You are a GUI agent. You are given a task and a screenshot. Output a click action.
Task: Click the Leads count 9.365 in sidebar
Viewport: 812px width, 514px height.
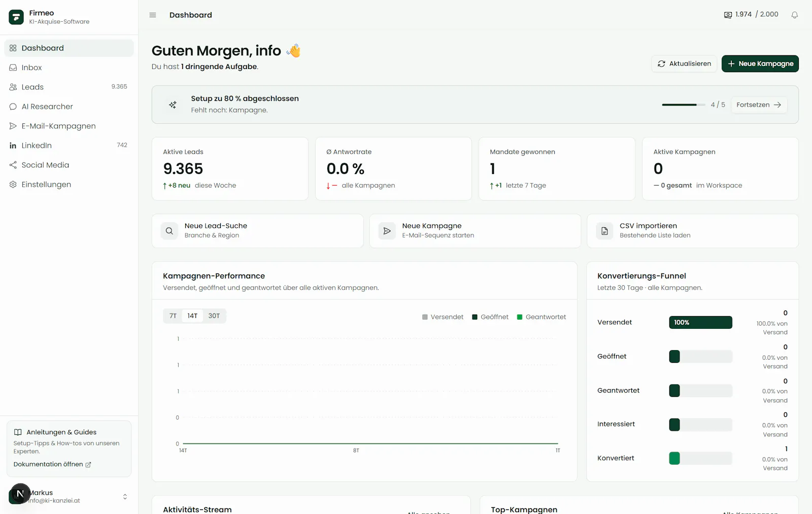[119, 87]
